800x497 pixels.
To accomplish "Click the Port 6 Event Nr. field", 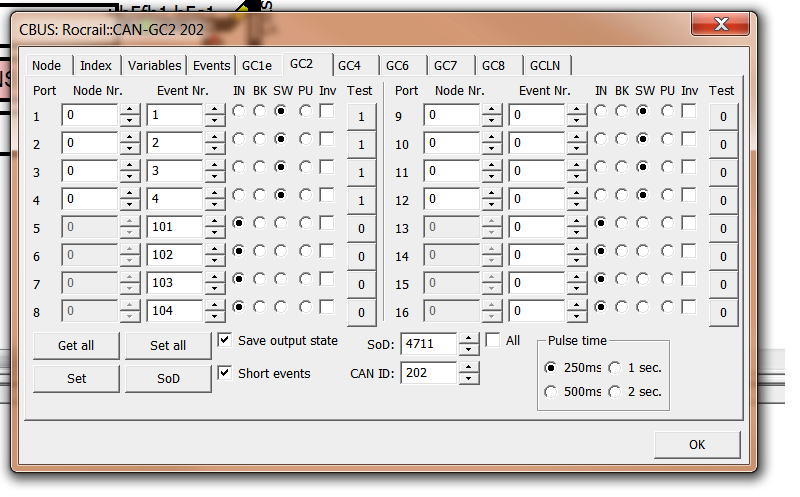I will click(175, 255).
